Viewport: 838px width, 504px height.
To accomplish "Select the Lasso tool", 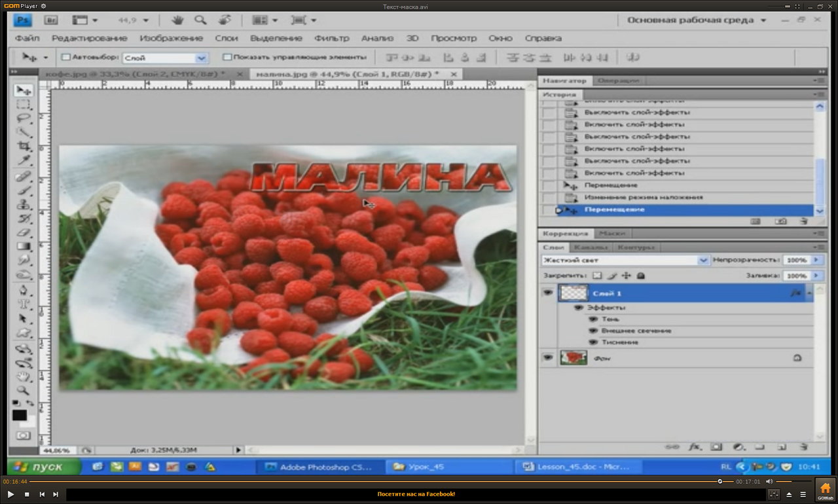I will pos(24,118).
